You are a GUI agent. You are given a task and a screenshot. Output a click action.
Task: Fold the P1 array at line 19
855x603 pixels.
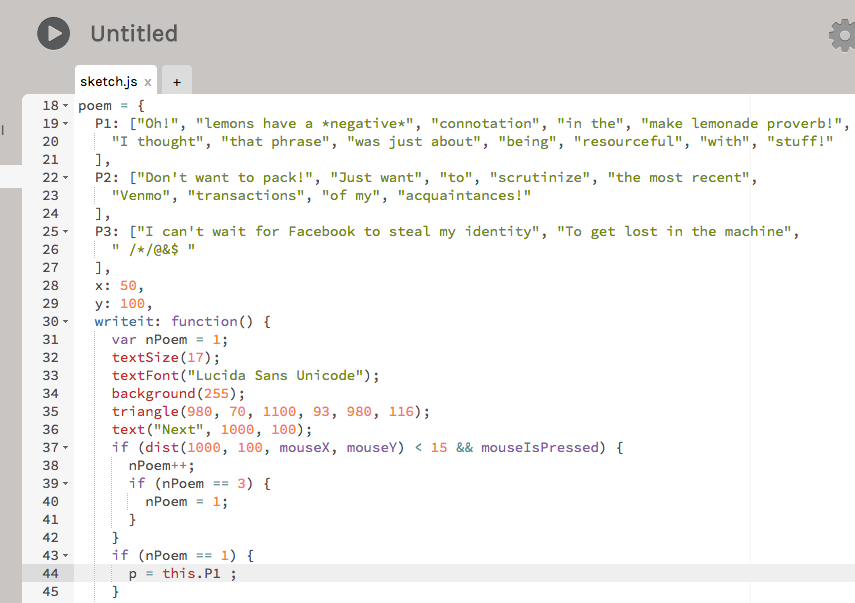point(66,124)
